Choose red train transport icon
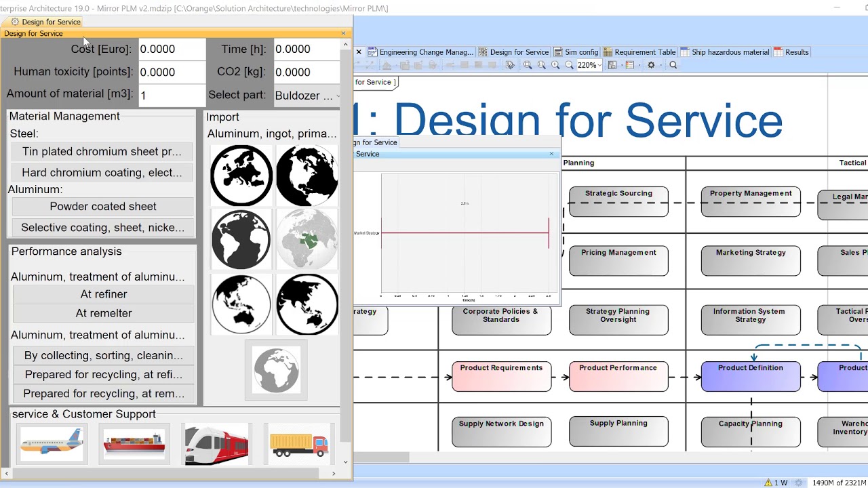This screenshot has height=488, width=868. (x=216, y=444)
